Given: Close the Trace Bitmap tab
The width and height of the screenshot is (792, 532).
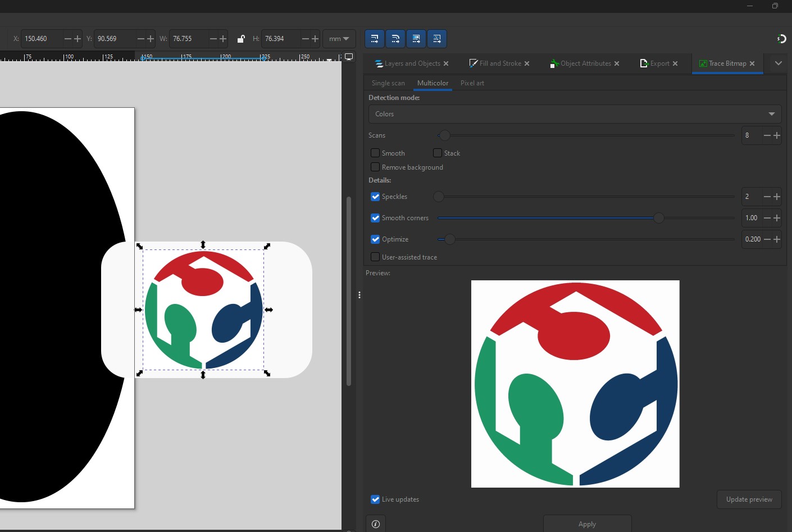Looking at the screenshot, I should click(x=752, y=63).
